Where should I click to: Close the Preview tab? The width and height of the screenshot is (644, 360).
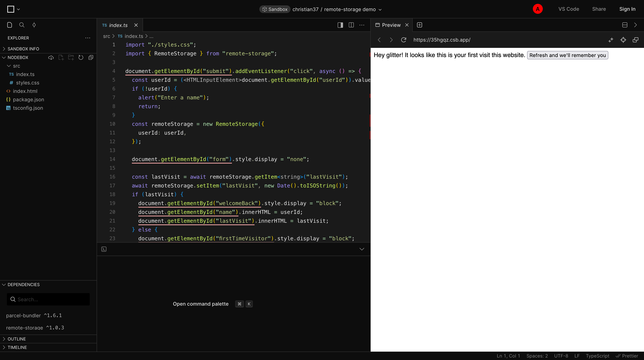(407, 25)
